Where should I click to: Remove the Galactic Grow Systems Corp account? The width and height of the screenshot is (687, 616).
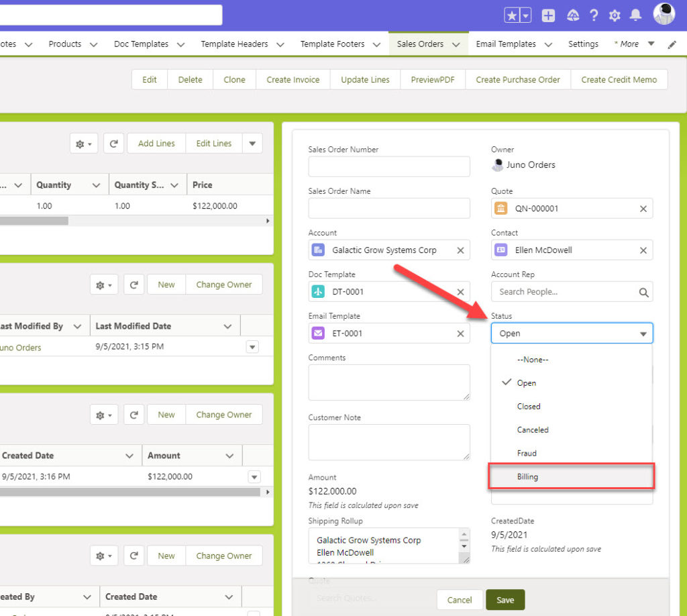coord(460,250)
